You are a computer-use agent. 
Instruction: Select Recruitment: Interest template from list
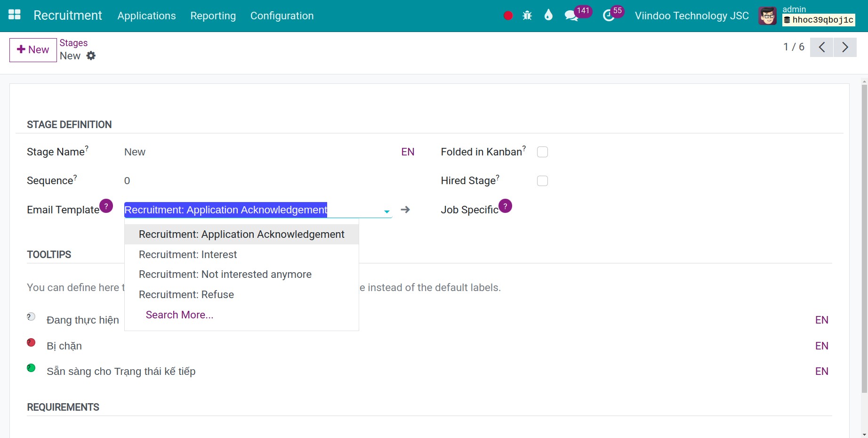tap(188, 254)
